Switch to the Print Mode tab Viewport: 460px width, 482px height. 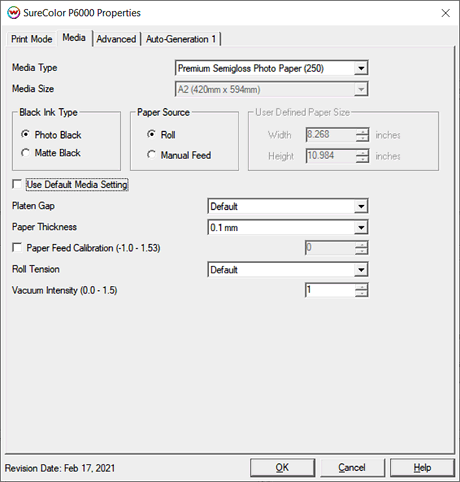[32, 39]
